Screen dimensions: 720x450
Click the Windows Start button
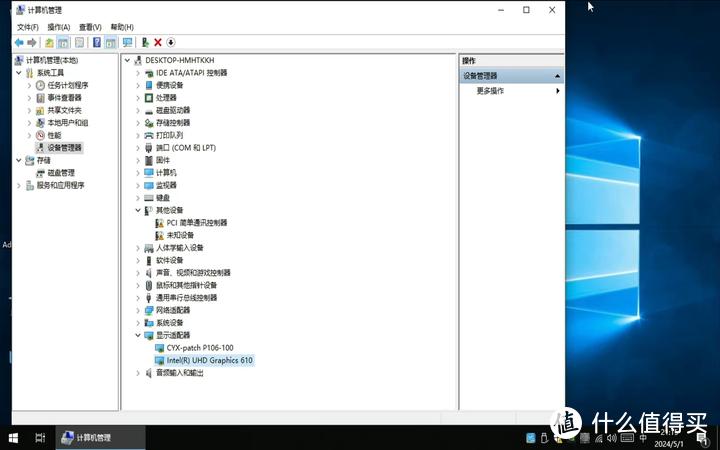coord(13,438)
